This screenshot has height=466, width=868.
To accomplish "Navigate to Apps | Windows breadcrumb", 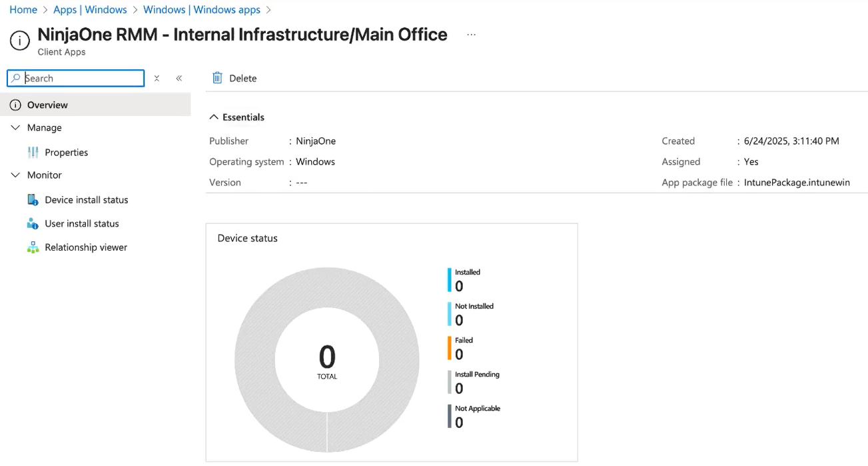I will click(x=90, y=10).
